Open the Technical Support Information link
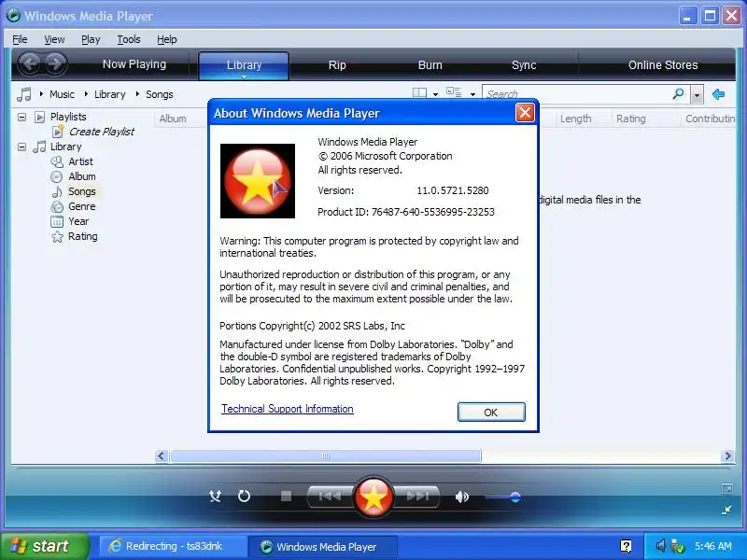The width and height of the screenshot is (747, 560). click(x=288, y=409)
